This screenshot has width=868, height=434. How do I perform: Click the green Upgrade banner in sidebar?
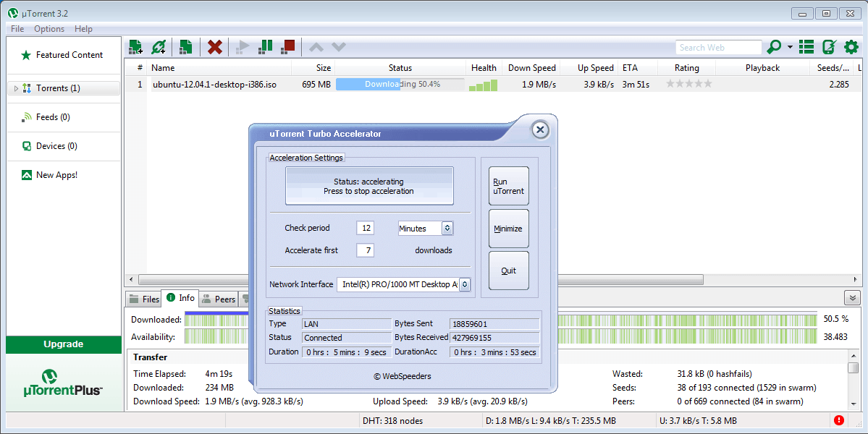click(x=64, y=344)
